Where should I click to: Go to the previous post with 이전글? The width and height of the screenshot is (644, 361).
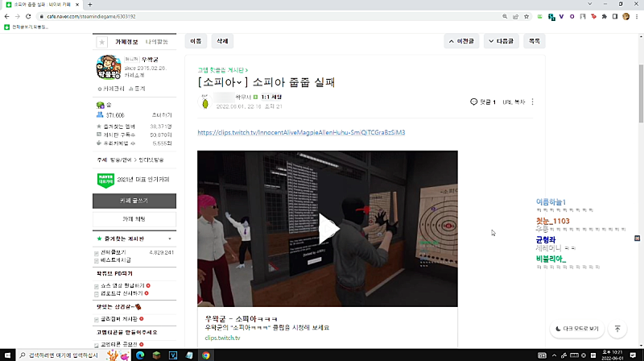pos(461,41)
